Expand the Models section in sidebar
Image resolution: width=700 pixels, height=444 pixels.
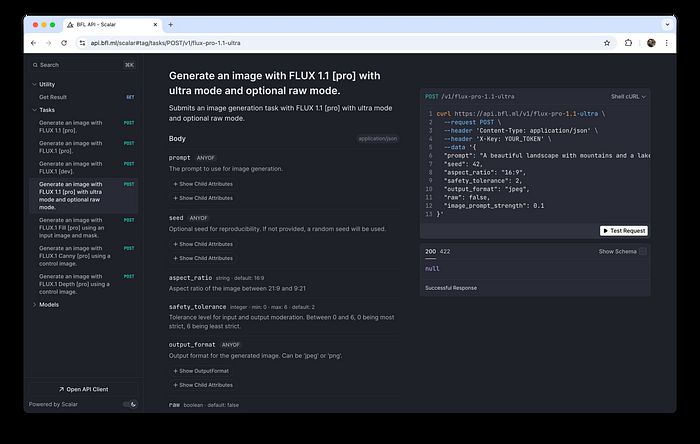pos(48,304)
